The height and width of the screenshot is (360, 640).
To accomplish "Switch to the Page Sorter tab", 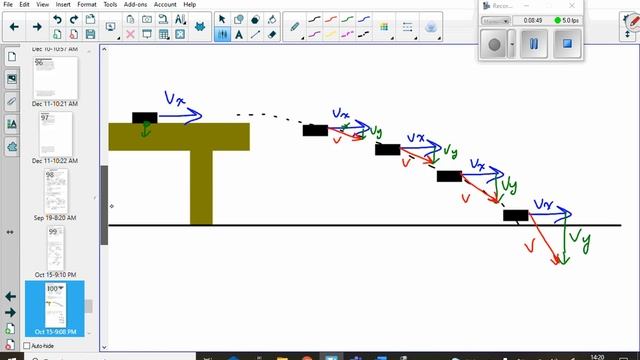I will 11,57.
